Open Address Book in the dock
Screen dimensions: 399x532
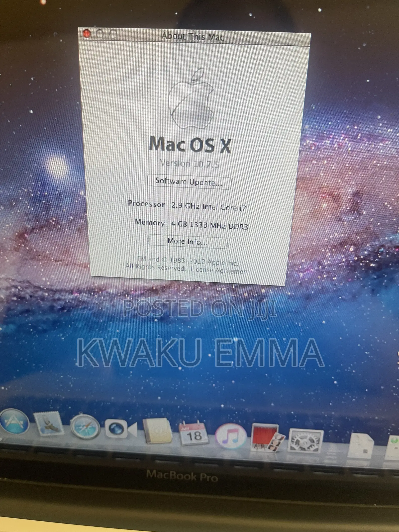point(158,431)
